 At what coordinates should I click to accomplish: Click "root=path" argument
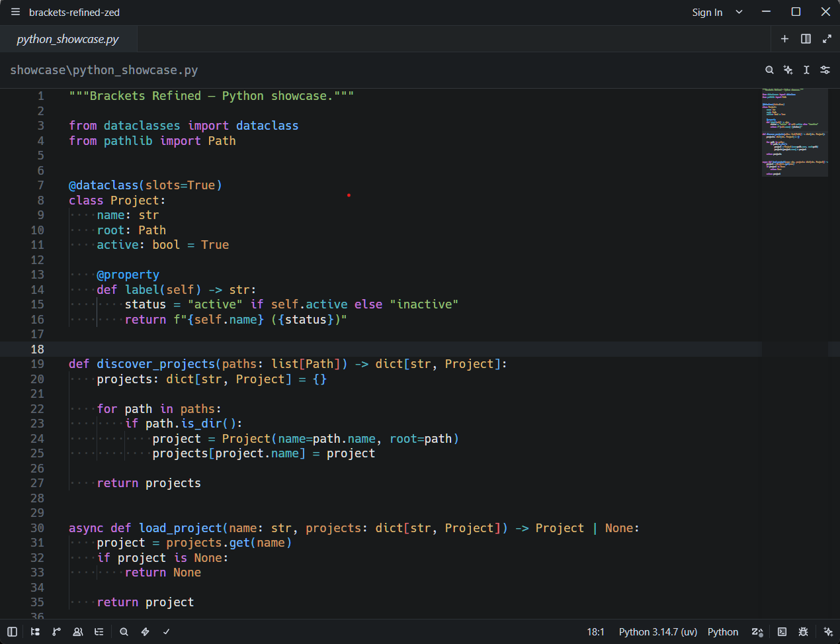(x=421, y=438)
